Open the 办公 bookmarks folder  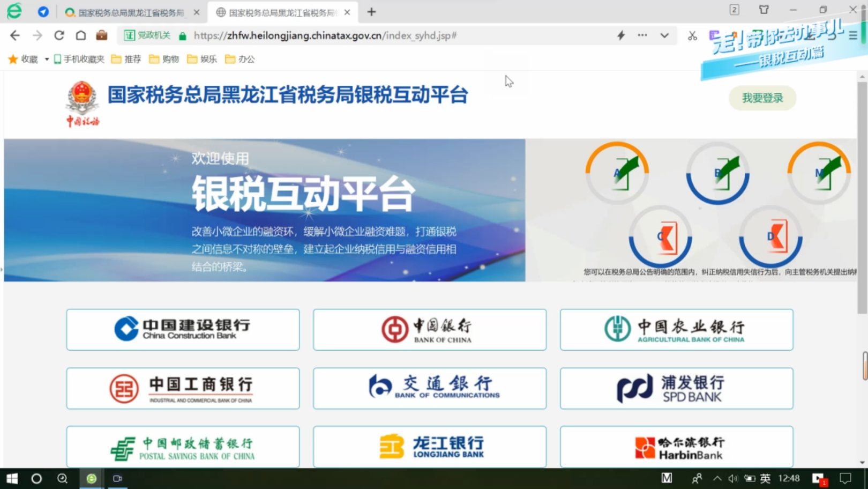click(240, 59)
